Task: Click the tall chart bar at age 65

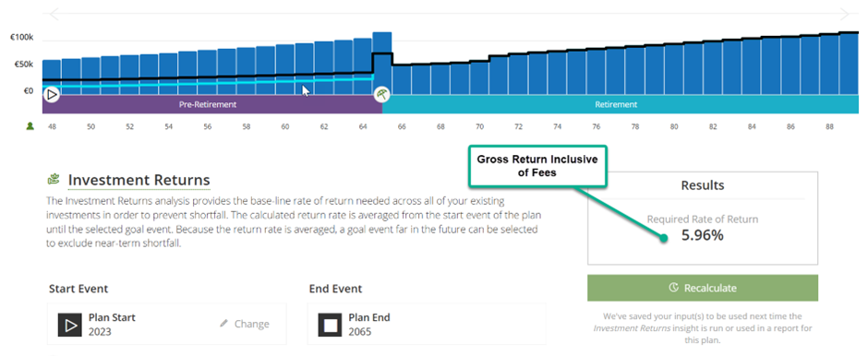Action: [x=382, y=63]
